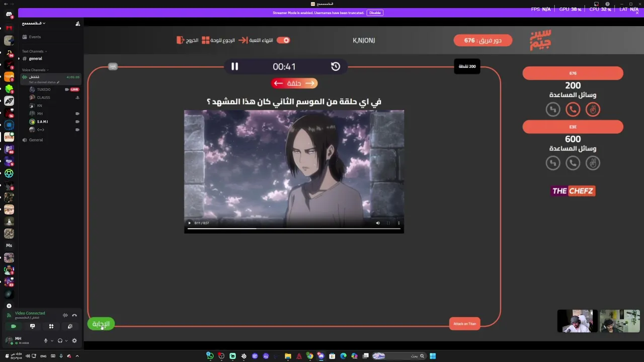Screen dimensions: 644x362
Task: Mute the microphone in Discord
Action: (x=45, y=340)
